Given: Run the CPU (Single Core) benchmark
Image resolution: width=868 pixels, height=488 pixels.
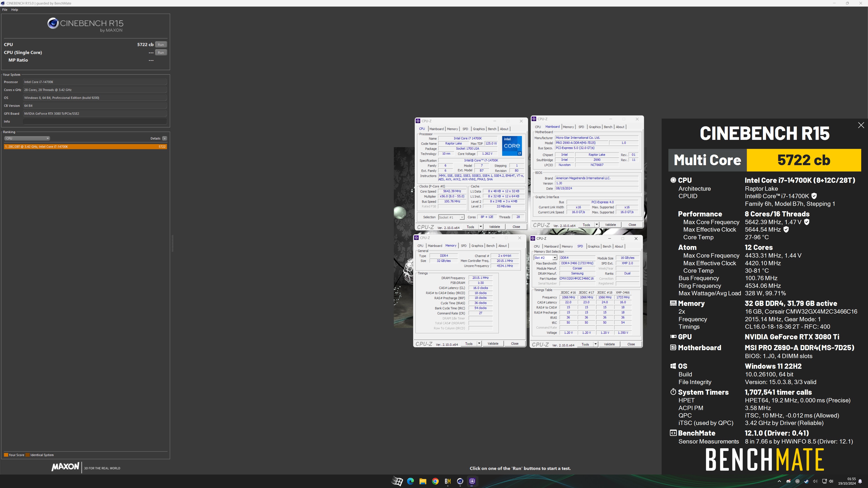Looking at the screenshot, I should pyautogui.click(x=161, y=53).
